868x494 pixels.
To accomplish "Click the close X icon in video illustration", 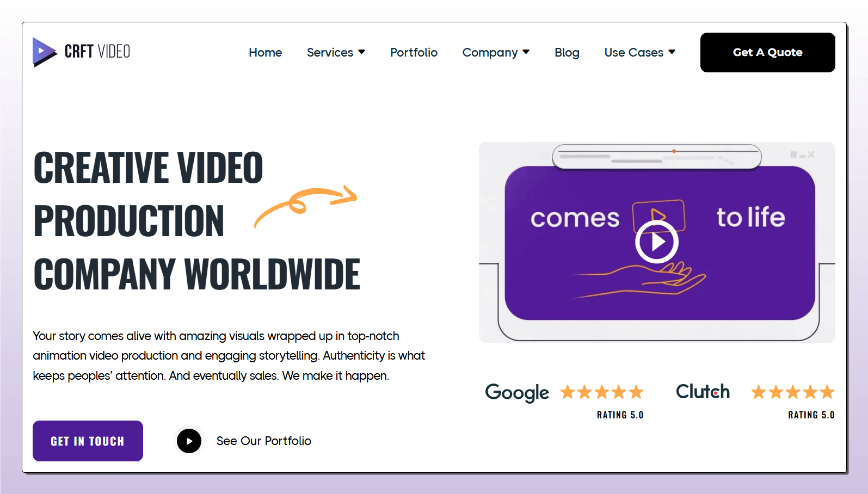I will [x=811, y=155].
